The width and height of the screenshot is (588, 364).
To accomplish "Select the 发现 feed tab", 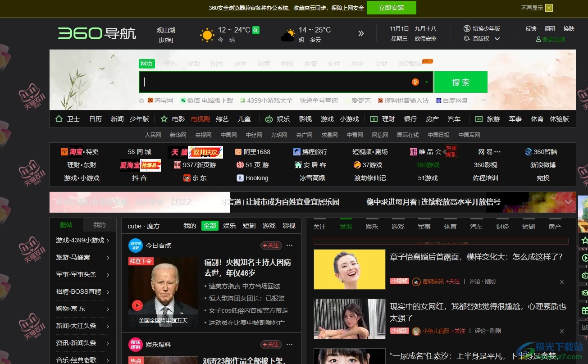I will point(346,227).
